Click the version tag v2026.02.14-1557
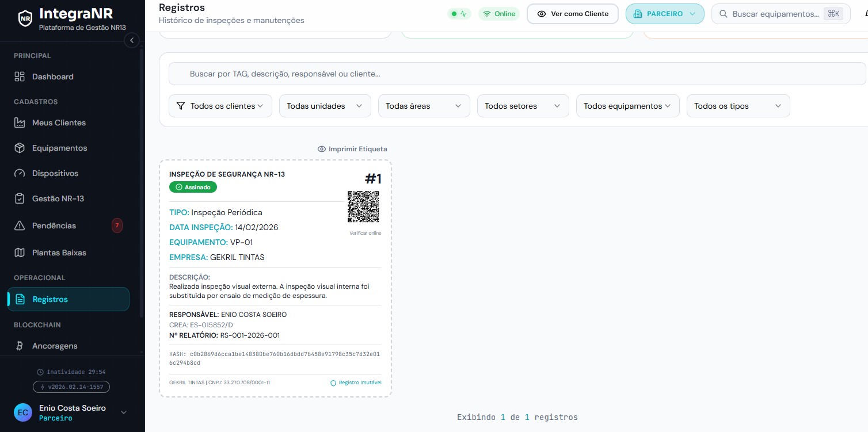This screenshot has height=432, width=868. click(71, 387)
